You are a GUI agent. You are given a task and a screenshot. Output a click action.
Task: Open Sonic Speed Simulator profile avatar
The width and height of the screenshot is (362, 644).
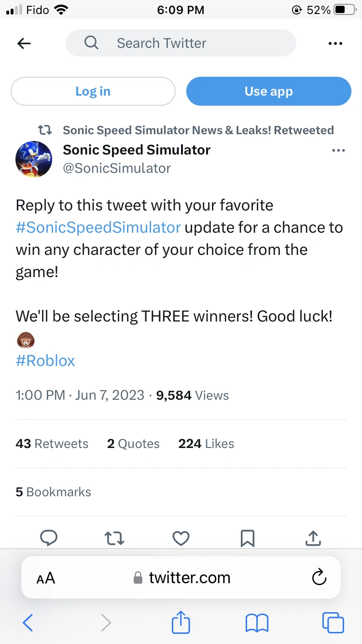34,159
